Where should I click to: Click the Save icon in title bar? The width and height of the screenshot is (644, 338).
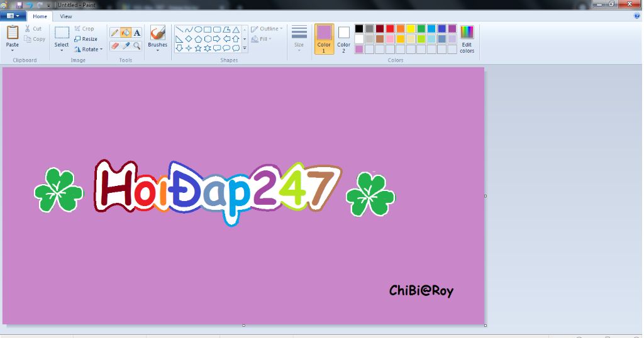[19, 5]
